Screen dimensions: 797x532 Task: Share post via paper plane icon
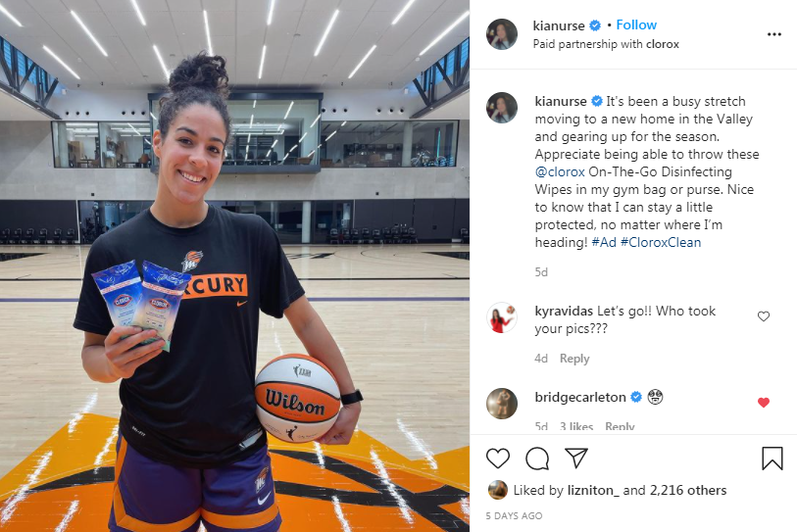pyautogui.click(x=576, y=458)
